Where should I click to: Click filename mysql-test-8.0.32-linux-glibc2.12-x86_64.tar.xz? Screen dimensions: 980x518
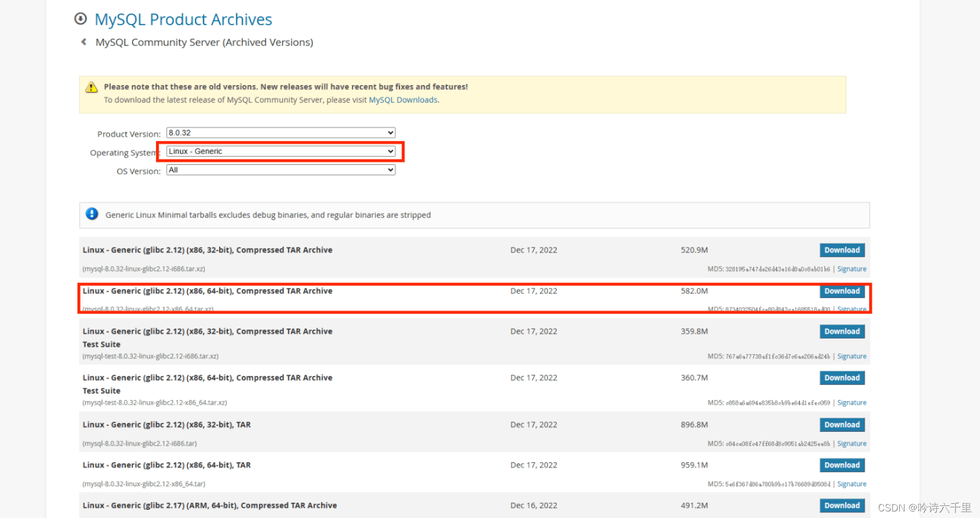[154, 402]
